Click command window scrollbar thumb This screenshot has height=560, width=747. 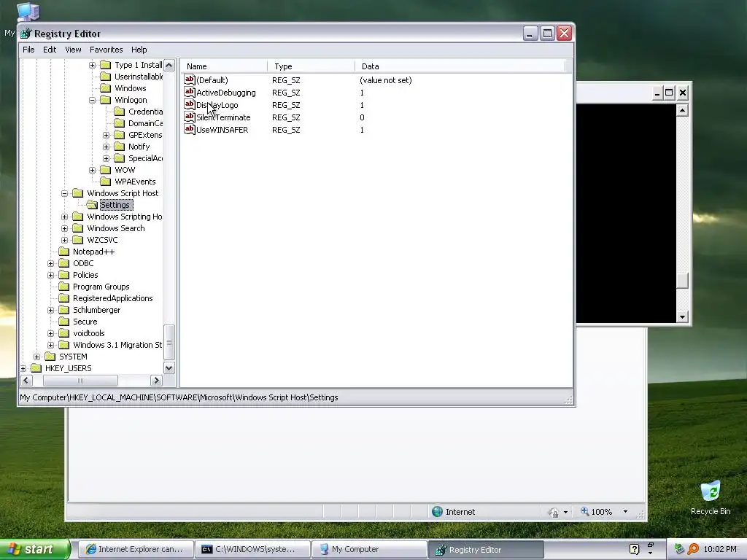[x=682, y=281]
